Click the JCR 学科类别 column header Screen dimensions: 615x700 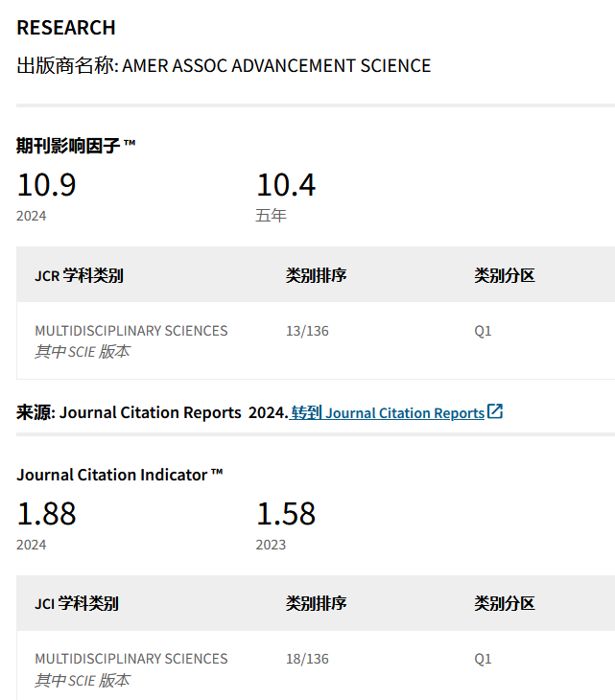[x=79, y=276]
